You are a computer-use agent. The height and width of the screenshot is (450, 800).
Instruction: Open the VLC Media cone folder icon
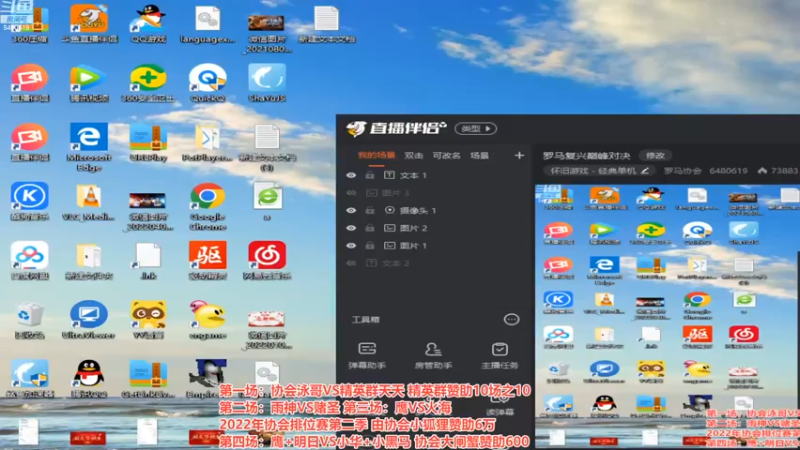click(89, 201)
